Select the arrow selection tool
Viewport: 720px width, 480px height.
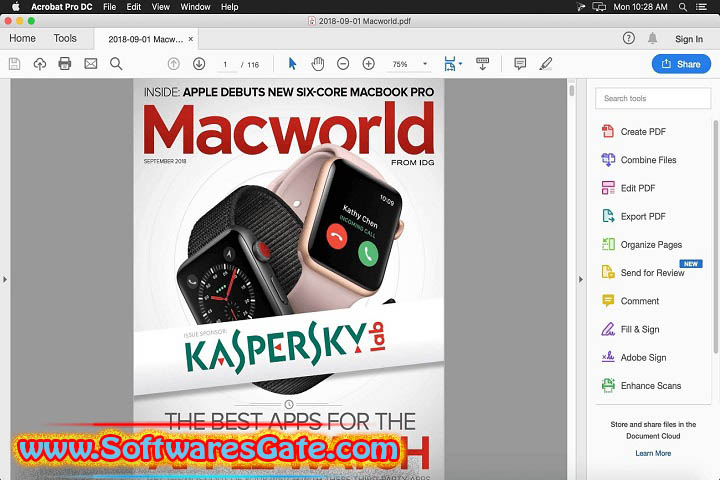click(292, 64)
